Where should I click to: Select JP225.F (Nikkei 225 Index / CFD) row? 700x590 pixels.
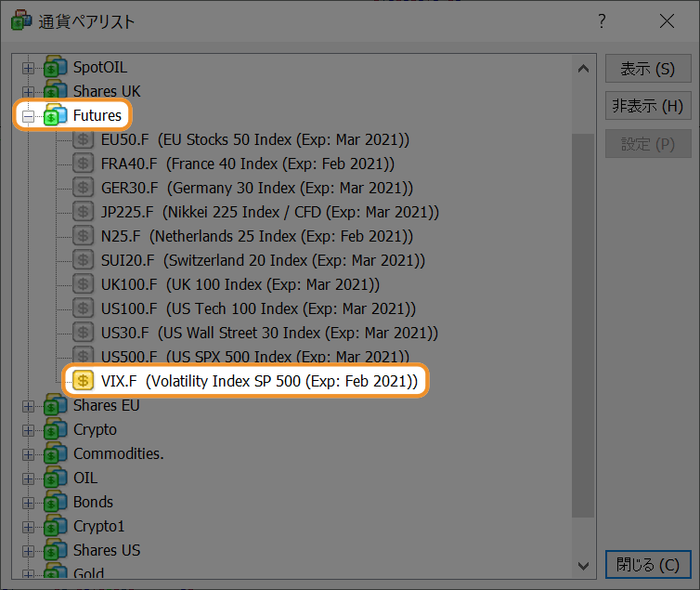(270, 212)
